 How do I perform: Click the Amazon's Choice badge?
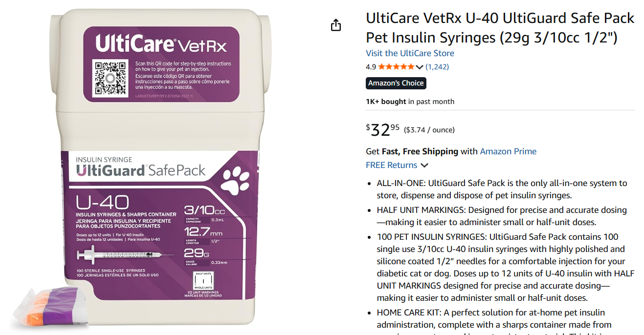[x=396, y=83]
